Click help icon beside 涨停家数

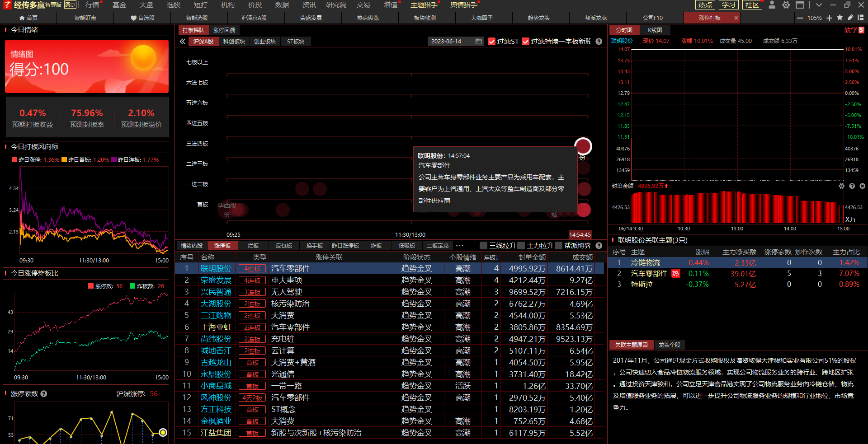(44, 394)
